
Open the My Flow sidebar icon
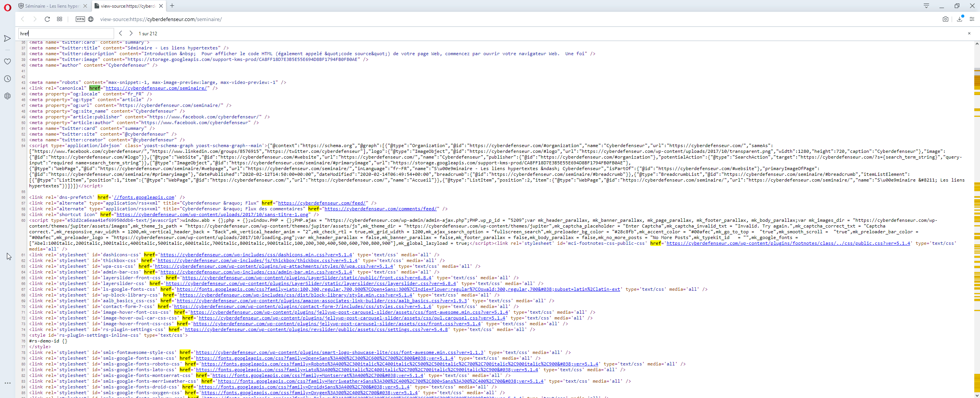click(7, 38)
